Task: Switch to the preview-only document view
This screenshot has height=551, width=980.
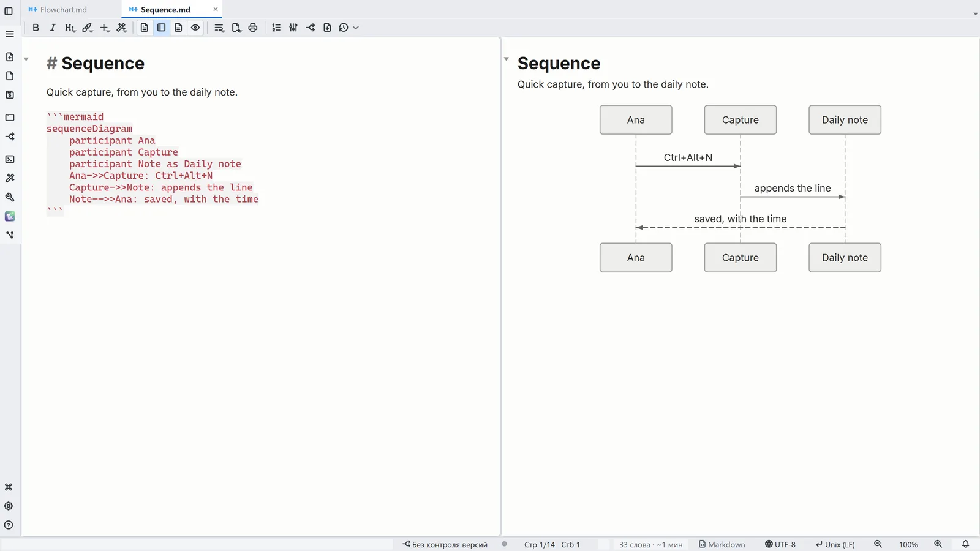Action: (178, 28)
